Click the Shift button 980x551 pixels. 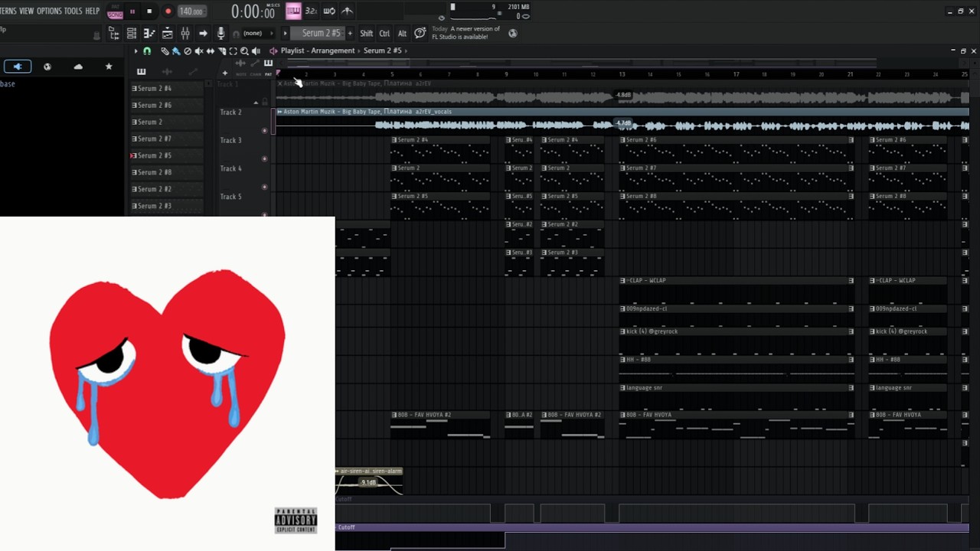pos(367,33)
